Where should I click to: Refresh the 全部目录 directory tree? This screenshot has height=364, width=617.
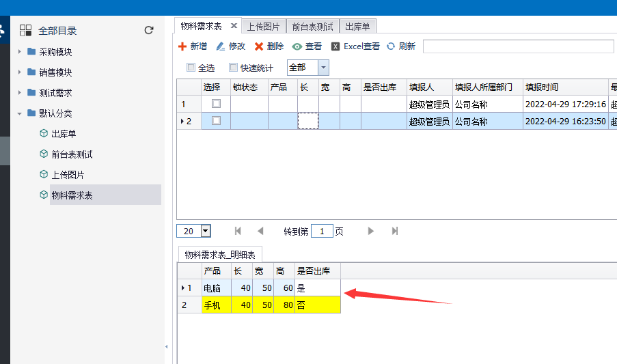pos(149,30)
